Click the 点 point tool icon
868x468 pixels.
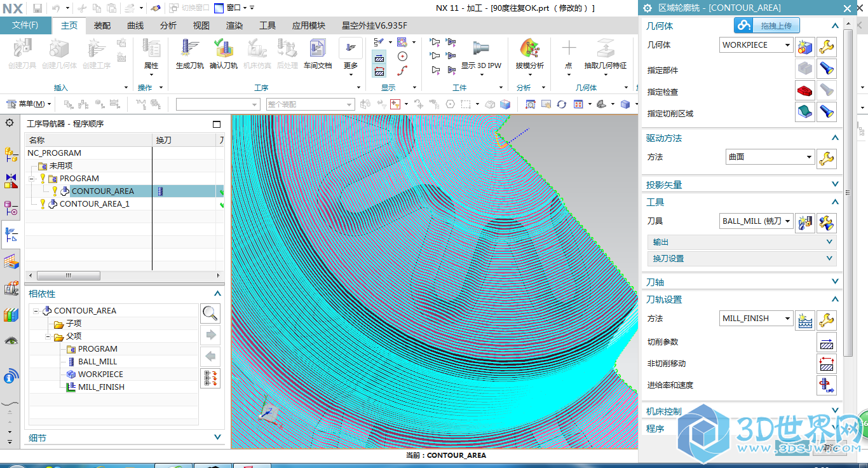(x=569, y=48)
